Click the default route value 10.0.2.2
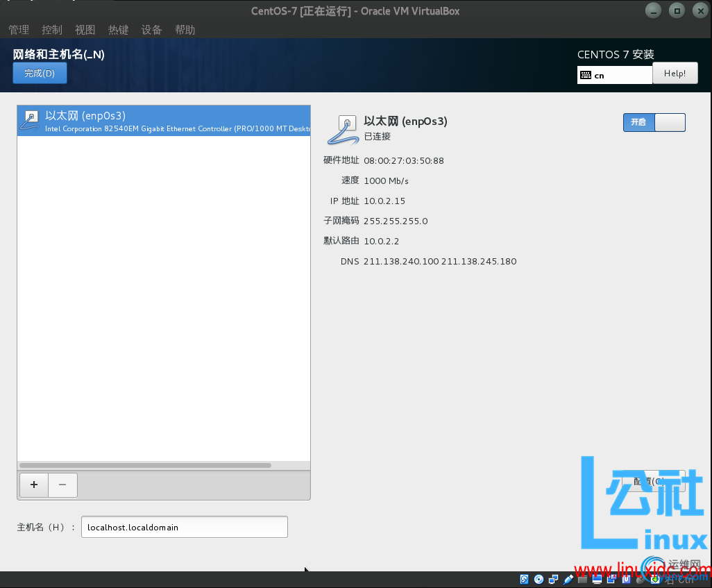This screenshot has height=588, width=712. (381, 242)
